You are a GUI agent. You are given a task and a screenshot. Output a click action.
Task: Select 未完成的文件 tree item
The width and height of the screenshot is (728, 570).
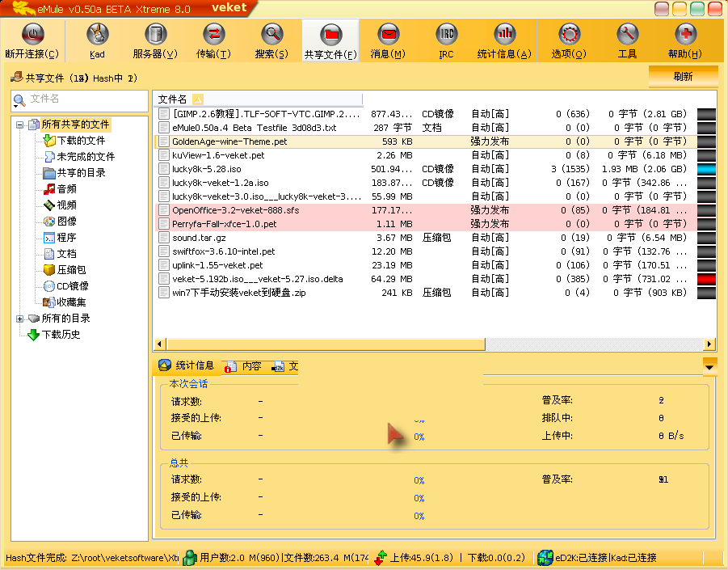pyautogui.click(x=79, y=157)
